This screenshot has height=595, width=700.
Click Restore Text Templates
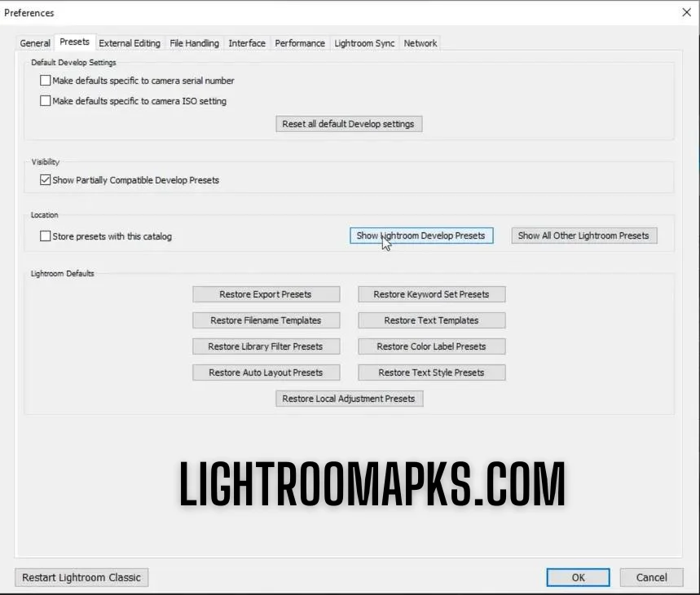tap(432, 320)
